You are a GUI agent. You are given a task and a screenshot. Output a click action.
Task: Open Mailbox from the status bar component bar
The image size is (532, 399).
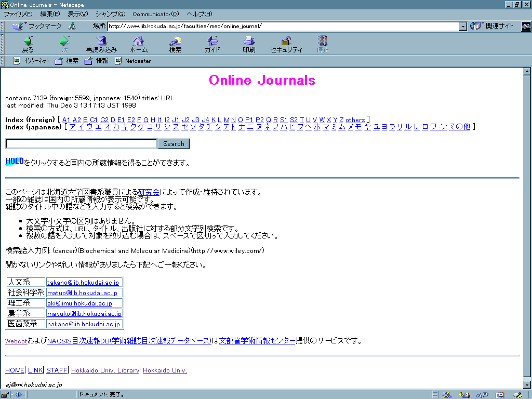click(x=464, y=395)
